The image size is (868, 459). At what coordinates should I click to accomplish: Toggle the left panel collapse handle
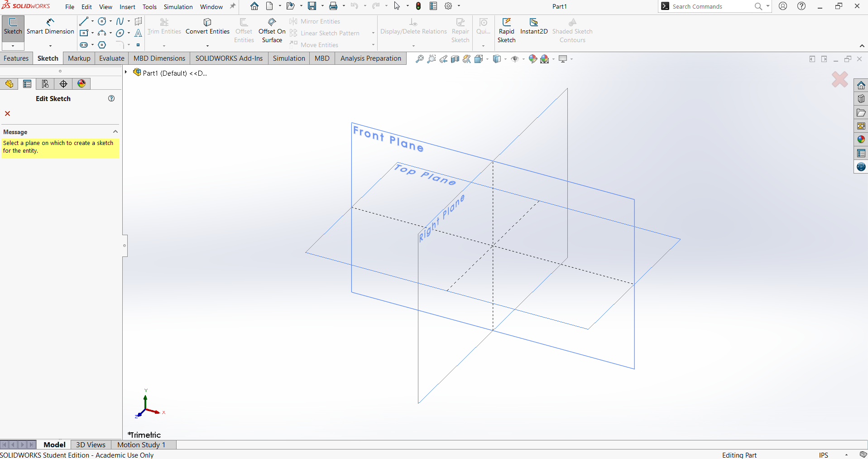125,246
